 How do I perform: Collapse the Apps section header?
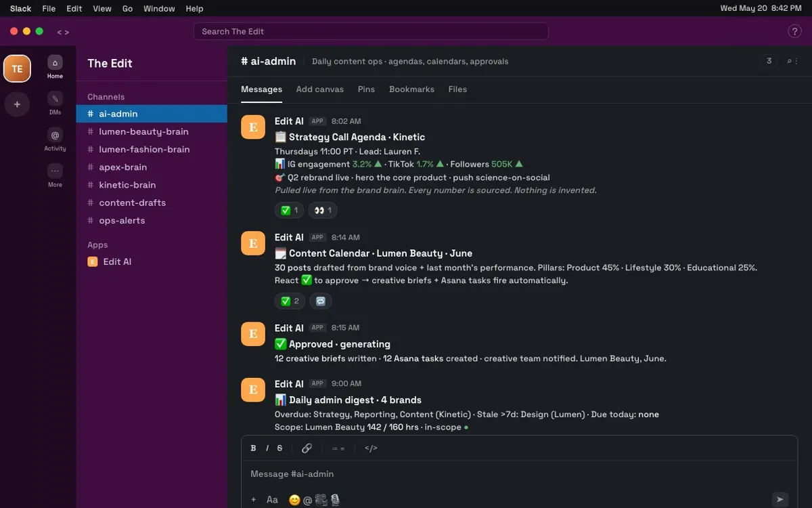tap(97, 245)
